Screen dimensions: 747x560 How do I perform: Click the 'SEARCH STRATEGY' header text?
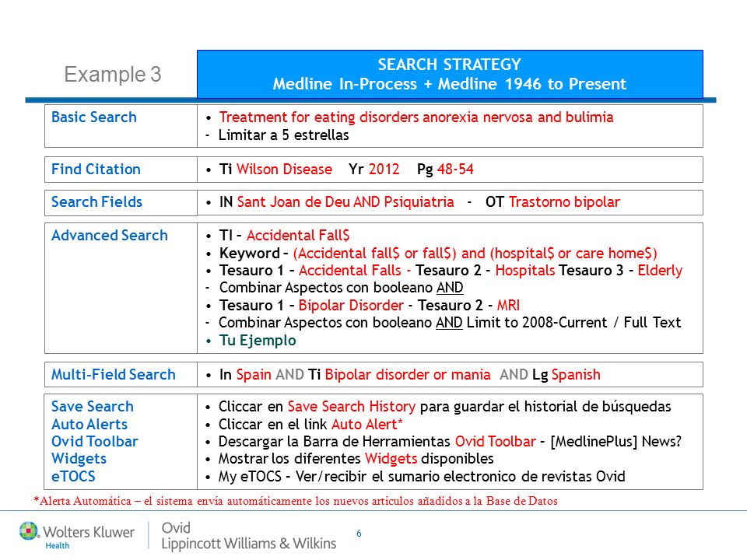pos(449,65)
